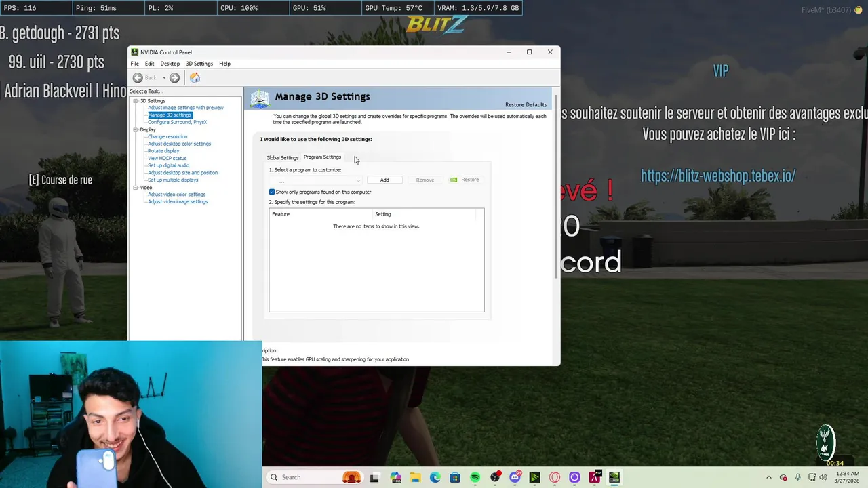Click the Forward arrow toolbar button
This screenshot has width=868, height=488.
174,78
